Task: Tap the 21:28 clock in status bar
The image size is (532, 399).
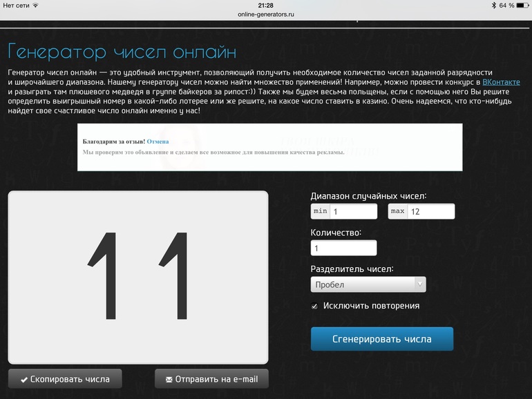Action: [x=265, y=5]
